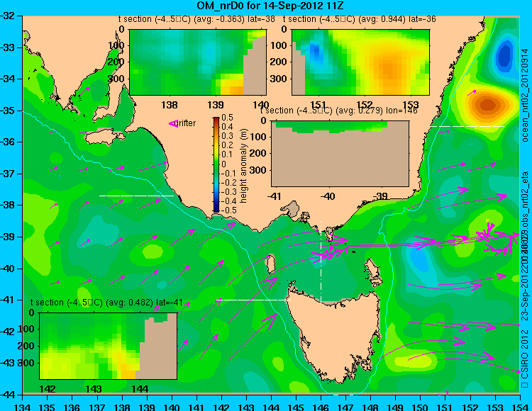Image resolution: width=532 pixels, height=411 pixels.
Task: Click the white dashed section line at latitude -38
Action: [x=136, y=196]
